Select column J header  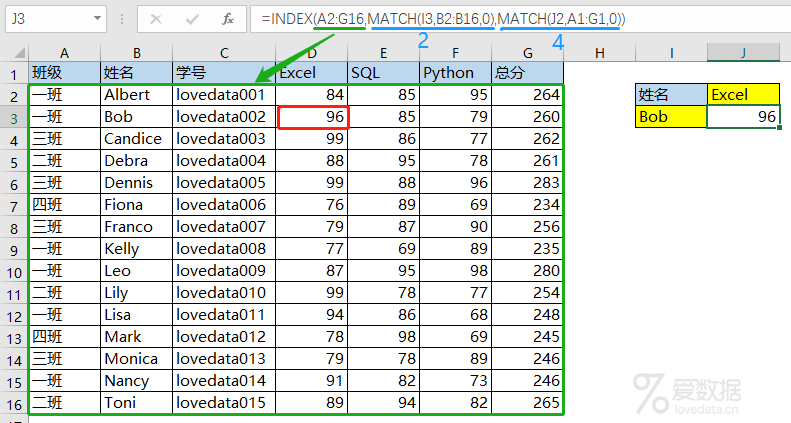(x=744, y=53)
